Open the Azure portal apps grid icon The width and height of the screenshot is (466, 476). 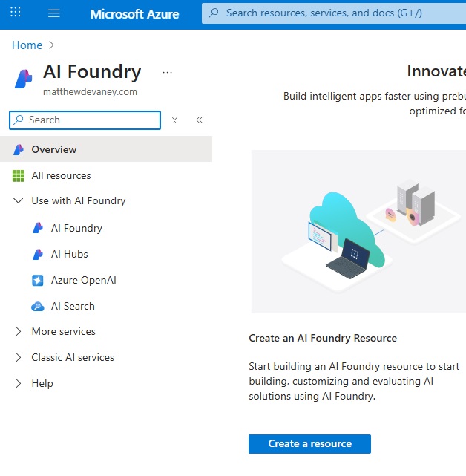pos(15,13)
